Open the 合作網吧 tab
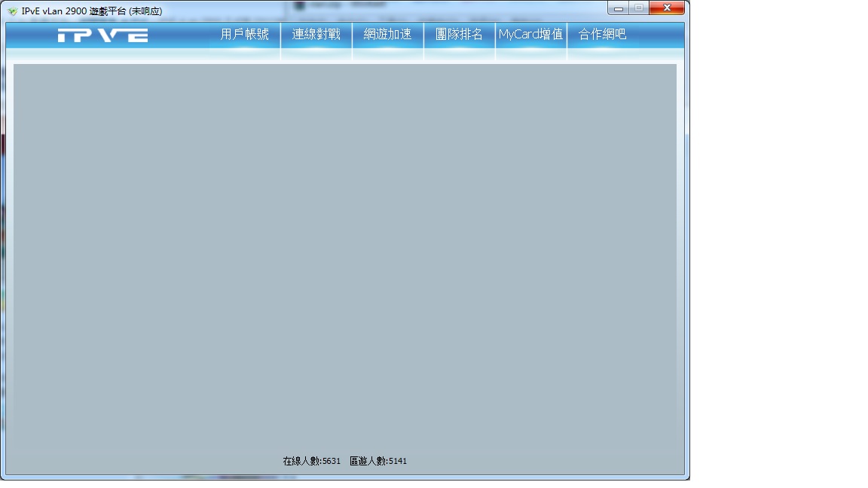Image resolution: width=868 pixels, height=488 pixels. [602, 35]
